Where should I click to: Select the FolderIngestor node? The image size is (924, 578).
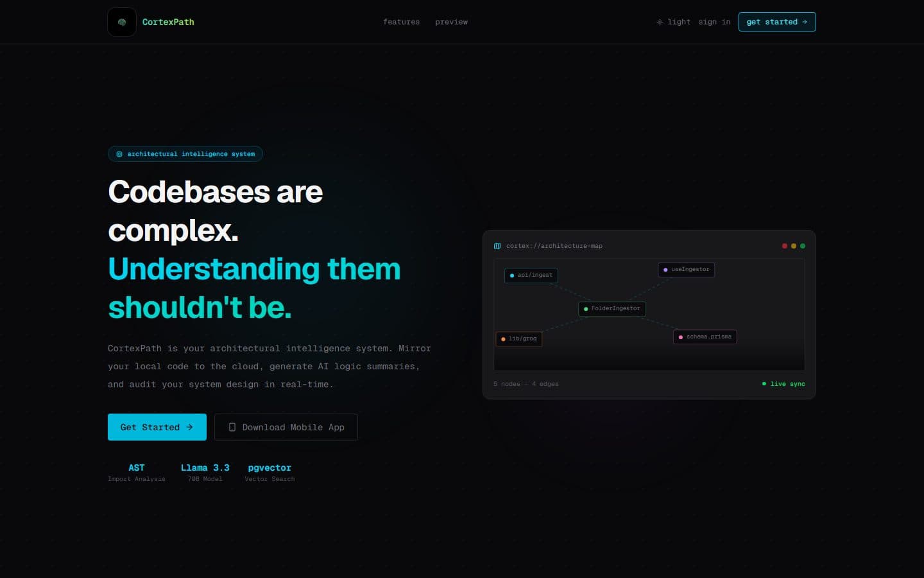(612, 309)
